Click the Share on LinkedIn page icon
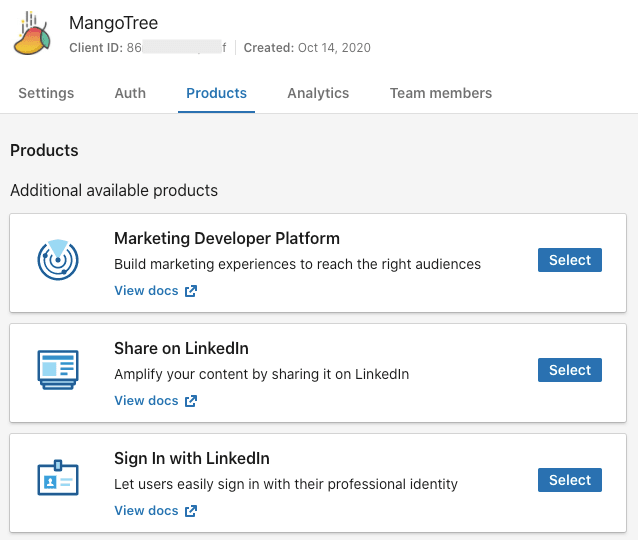This screenshot has height=540, width=638. pyautogui.click(x=58, y=370)
